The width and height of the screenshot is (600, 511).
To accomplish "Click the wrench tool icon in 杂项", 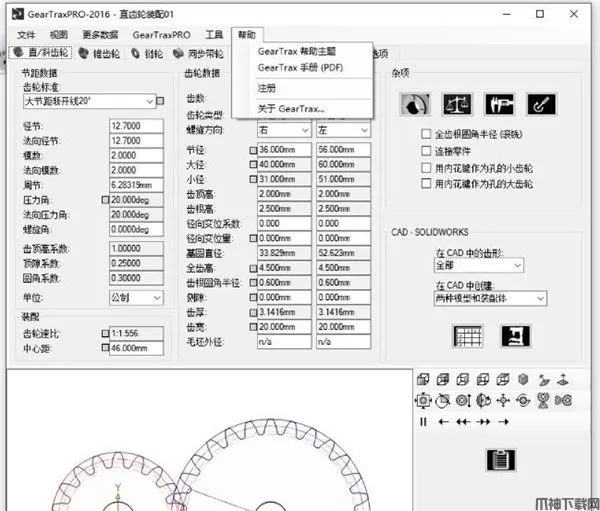I will [x=540, y=104].
